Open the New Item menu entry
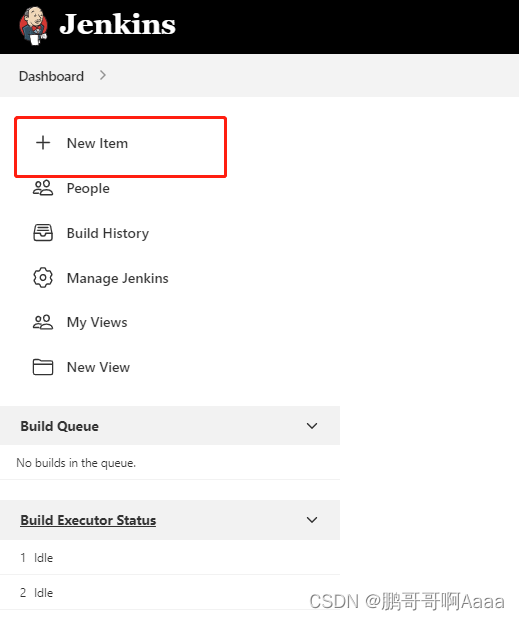The height and width of the screenshot is (620, 519). click(121, 147)
